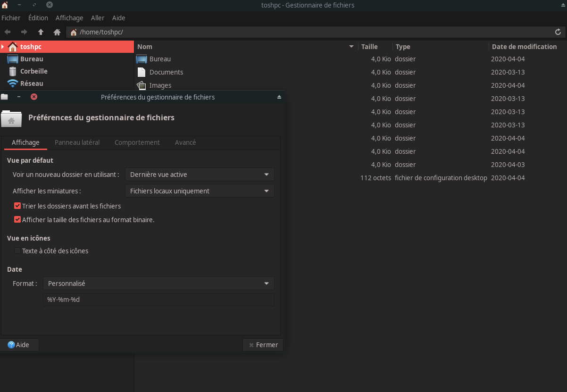Click the custom date format text field
The image size is (567, 392).
tap(158, 300)
